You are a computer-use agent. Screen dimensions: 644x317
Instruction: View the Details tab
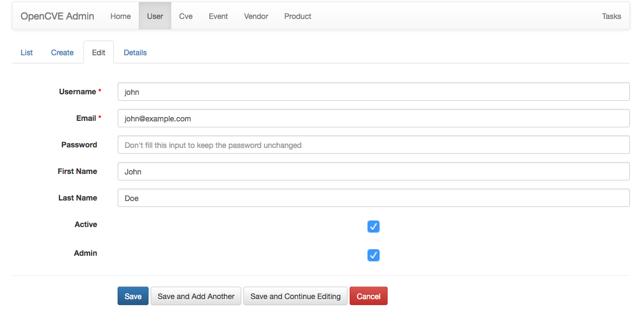coord(135,53)
